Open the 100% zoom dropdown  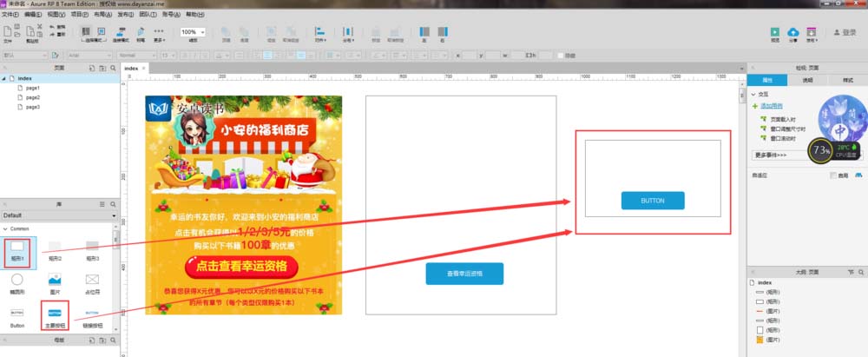(193, 32)
